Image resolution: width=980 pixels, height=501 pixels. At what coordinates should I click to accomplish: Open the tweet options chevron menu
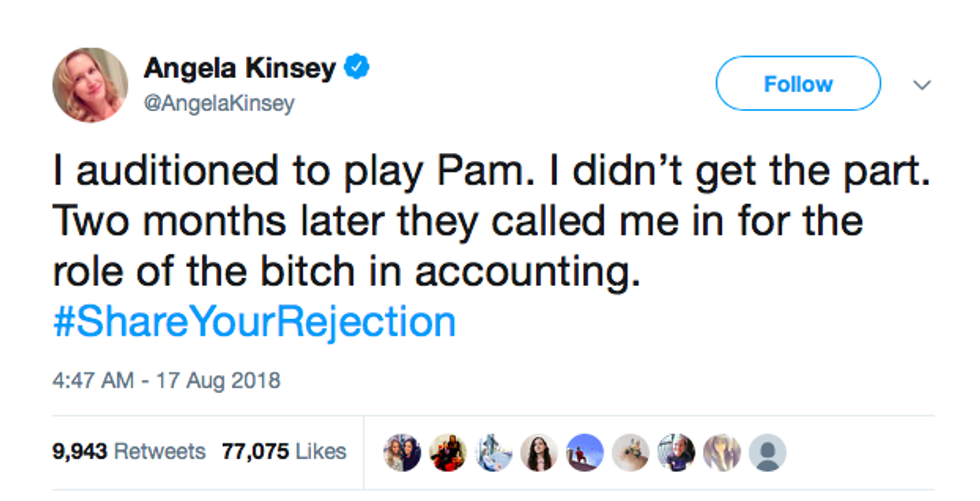(922, 85)
